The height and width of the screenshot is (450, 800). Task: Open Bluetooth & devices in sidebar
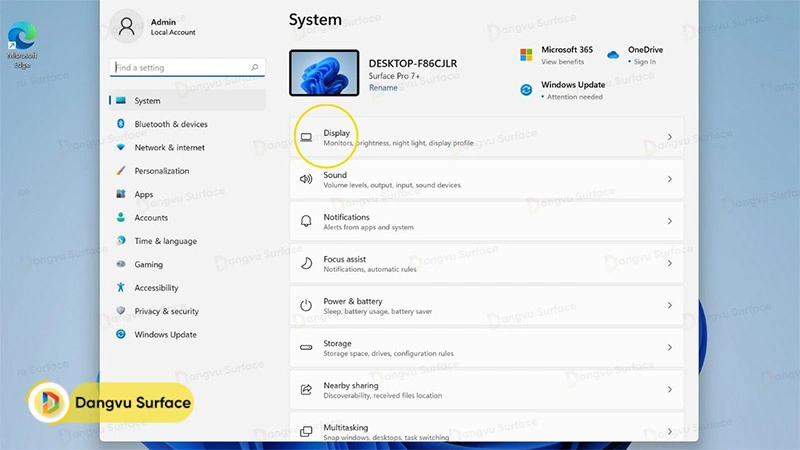(171, 124)
